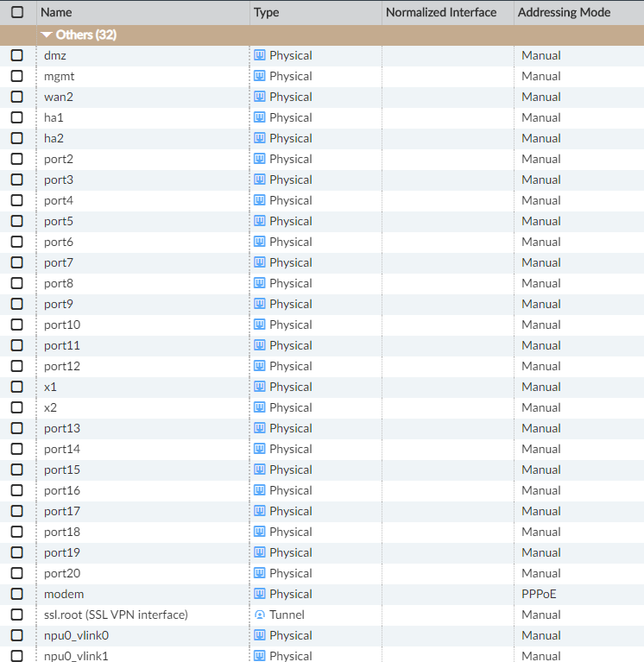Tick the checkbox next to npu0_vlink0
Screen dimensions: 644x662
17,635
